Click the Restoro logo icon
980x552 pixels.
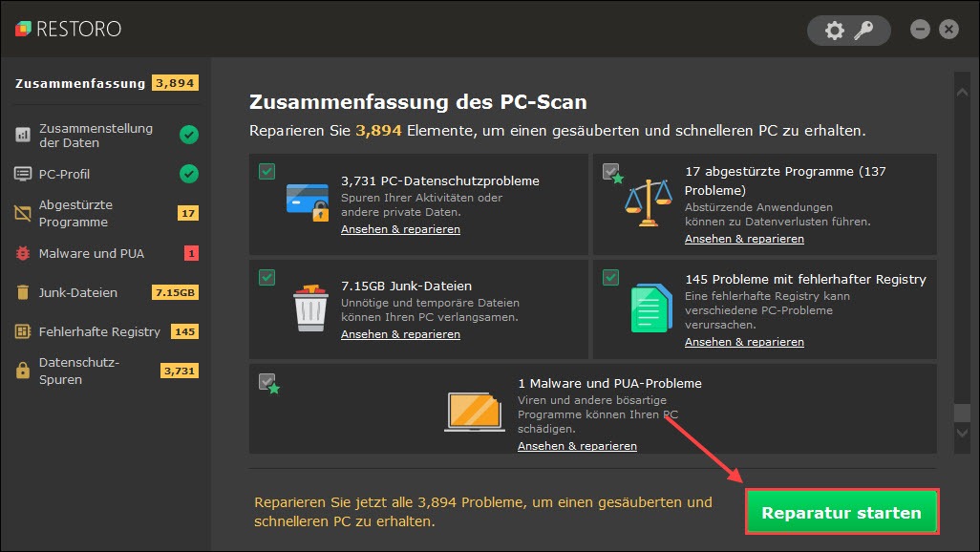tap(23, 30)
